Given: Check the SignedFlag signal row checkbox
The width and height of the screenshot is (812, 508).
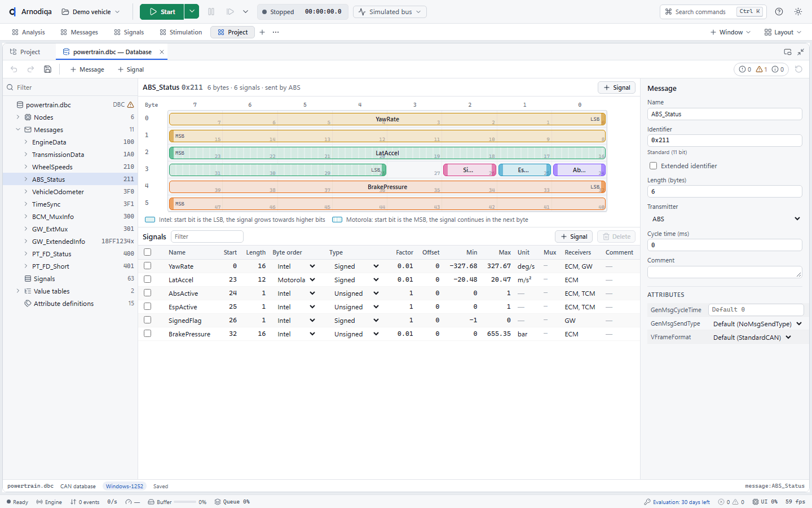Looking at the screenshot, I should pyautogui.click(x=148, y=320).
